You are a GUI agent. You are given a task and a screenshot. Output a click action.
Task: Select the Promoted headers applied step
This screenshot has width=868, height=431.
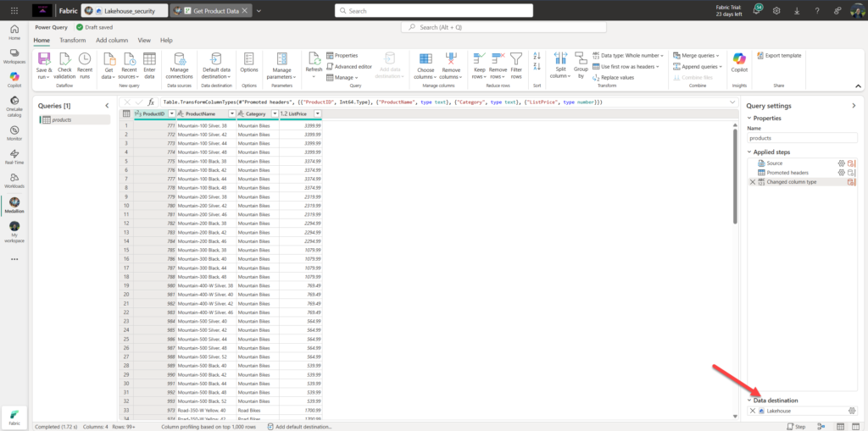point(786,172)
